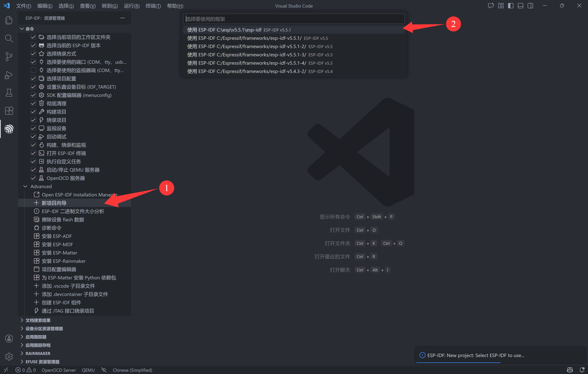This screenshot has width=588, height=374.
Task: Open the notifications bell in status bar
Action: pyautogui.click(x=582, y=370)
